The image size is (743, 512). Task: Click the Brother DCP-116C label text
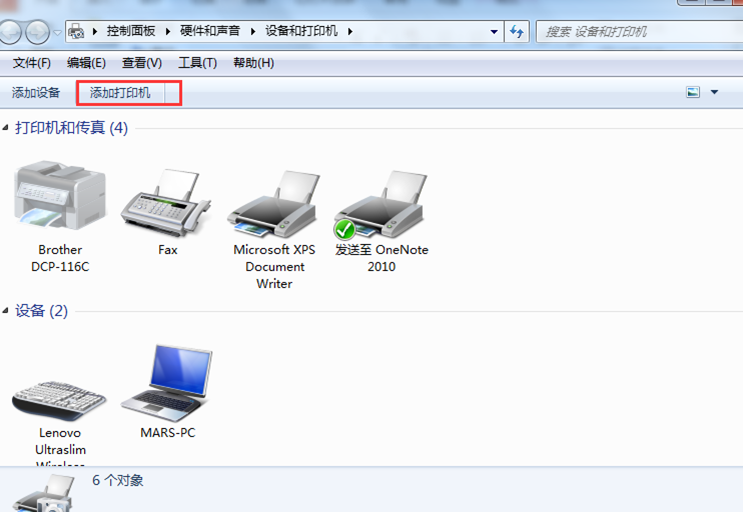point(60,258)
